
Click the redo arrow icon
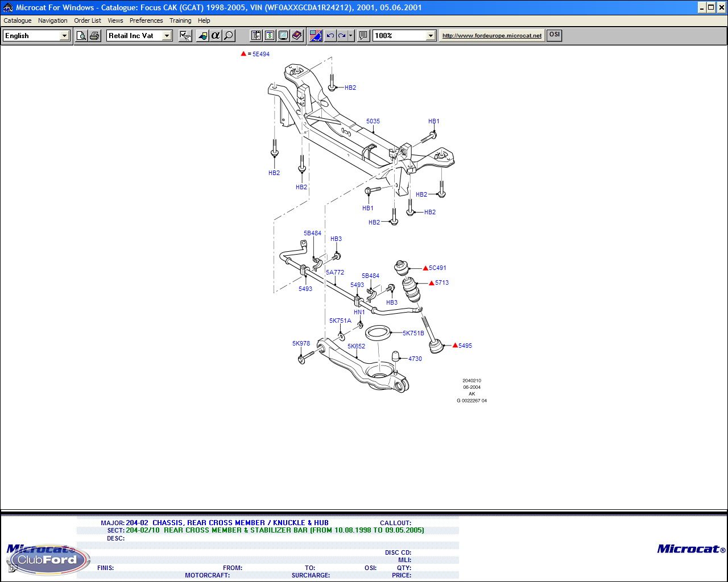pos(342,36)
